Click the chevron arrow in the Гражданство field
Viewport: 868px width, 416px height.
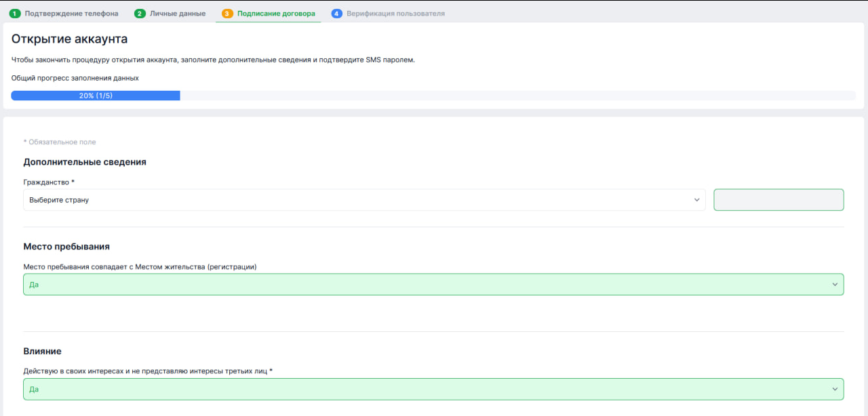[696, 200]
